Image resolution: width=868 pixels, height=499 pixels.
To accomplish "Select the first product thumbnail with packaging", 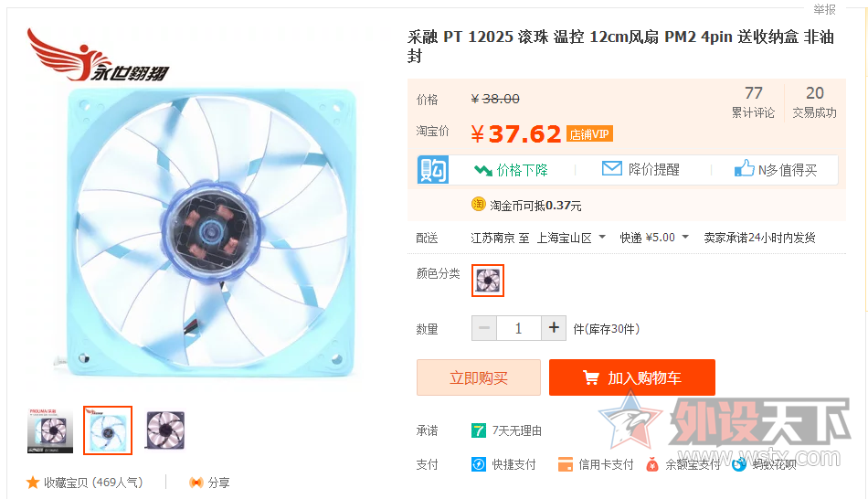I will point(50,430).
